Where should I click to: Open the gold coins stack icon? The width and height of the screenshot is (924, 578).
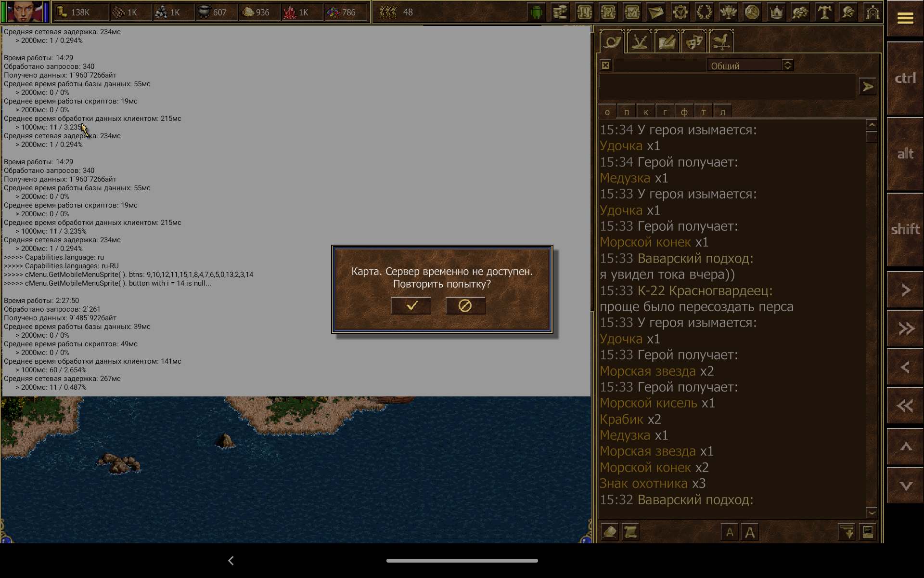click(560, 12)
